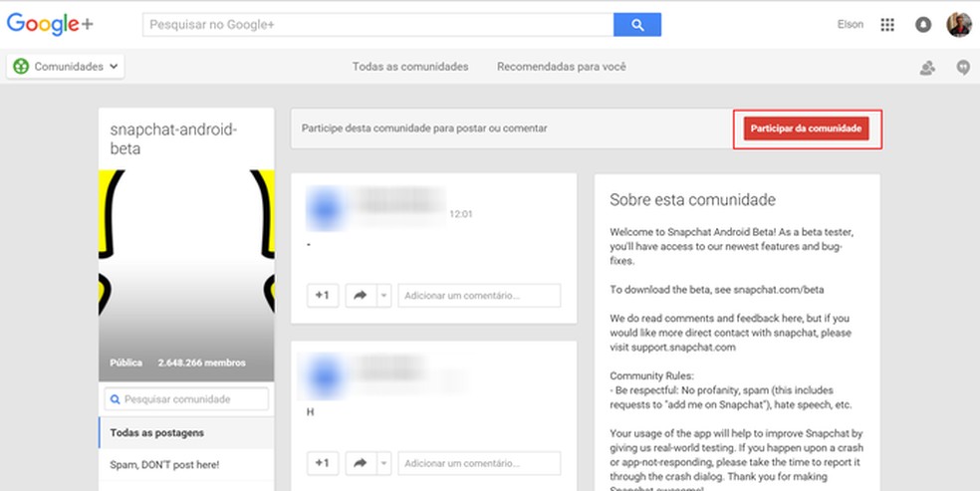The width and height of the screenshot is (980, 491).
Task: Go to Recomendadas para você
Action: pyautogui.click(x=562, y=66)
